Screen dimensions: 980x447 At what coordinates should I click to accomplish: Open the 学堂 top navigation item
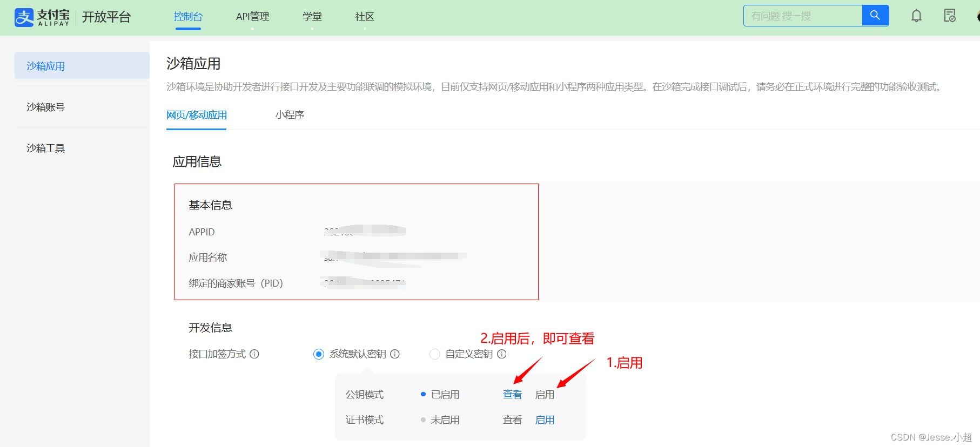point(312,17)
